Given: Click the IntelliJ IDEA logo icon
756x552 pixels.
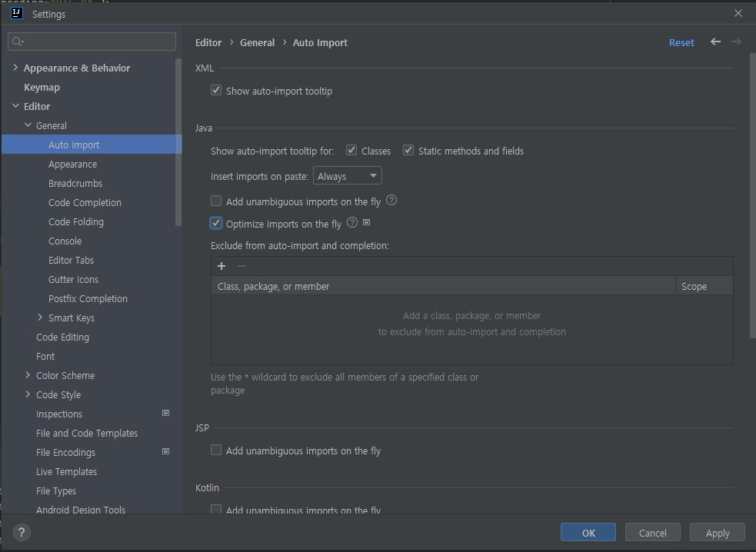Looking at the screenshot, I should 16,13.
